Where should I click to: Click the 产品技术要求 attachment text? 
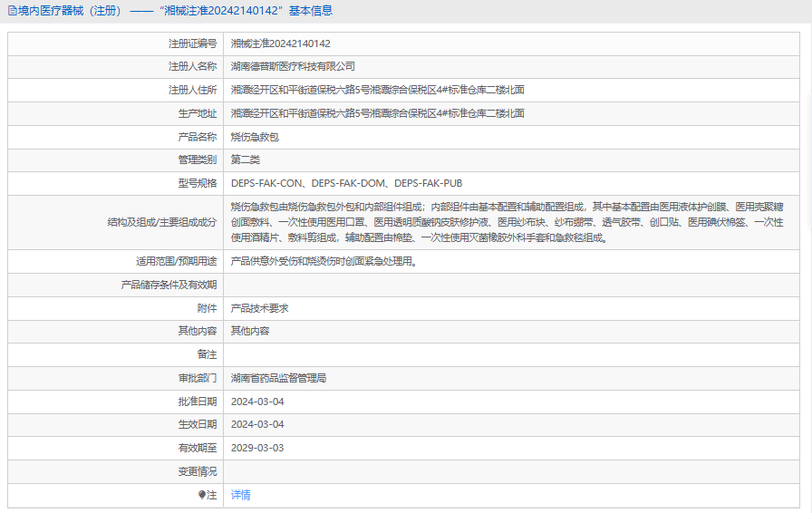259,308
